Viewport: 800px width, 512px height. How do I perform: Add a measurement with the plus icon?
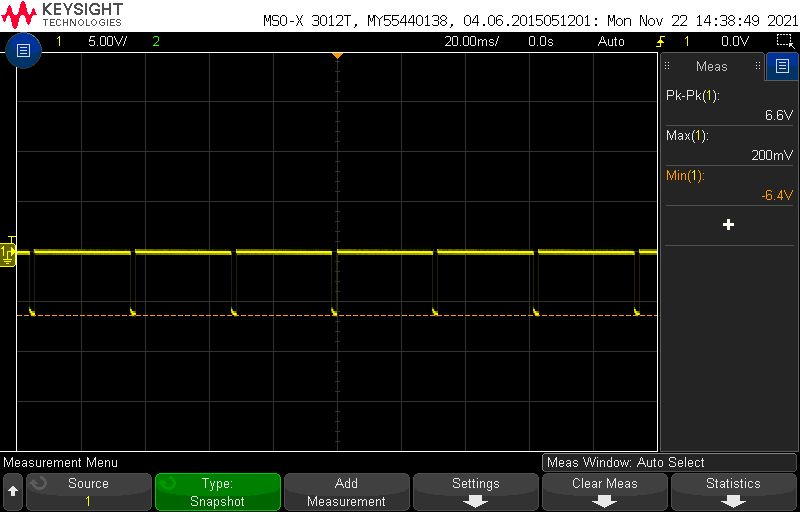coord(728,225)
